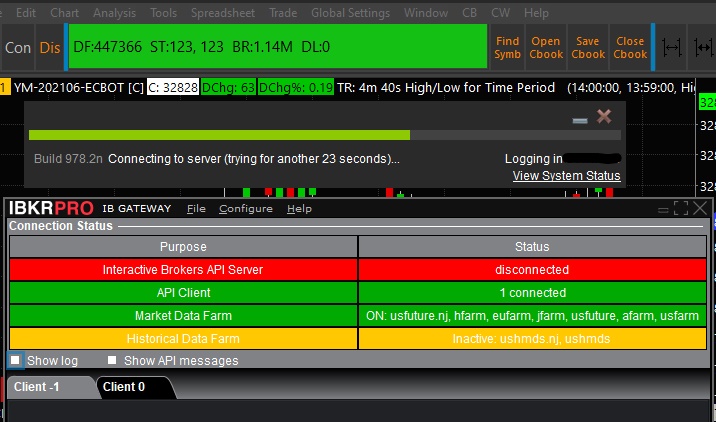Screen dimensions: 716x422
Task: Minimize the login progress dialog
Action: coord(580,121)
